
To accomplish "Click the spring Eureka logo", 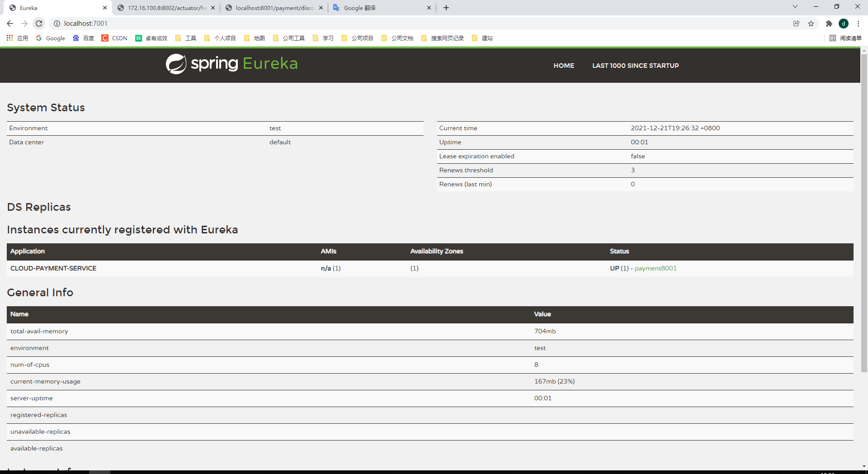I will pos(231,64).
